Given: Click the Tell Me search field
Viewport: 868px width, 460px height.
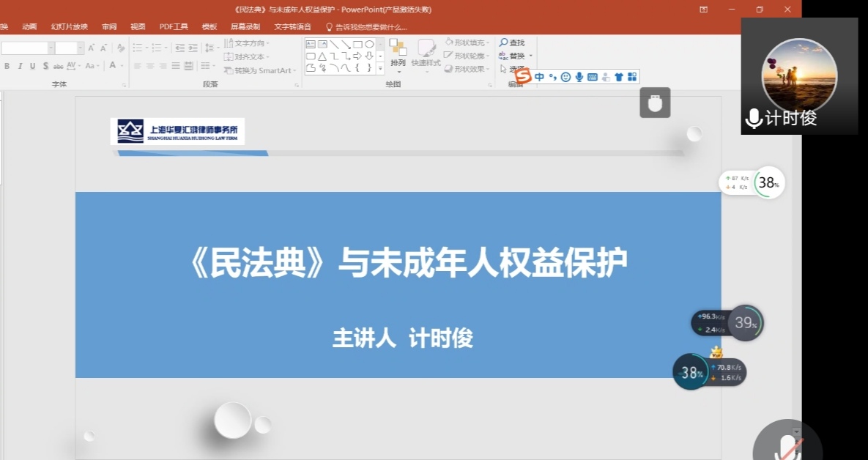Looking at the screenshot, I should (371, 26).
